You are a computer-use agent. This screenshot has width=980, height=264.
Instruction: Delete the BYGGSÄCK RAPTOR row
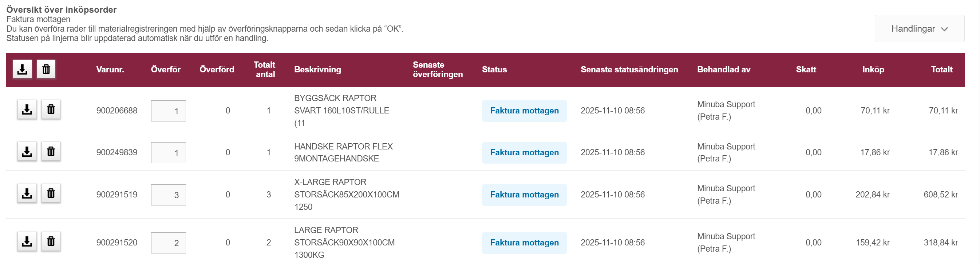pos(51,110)
